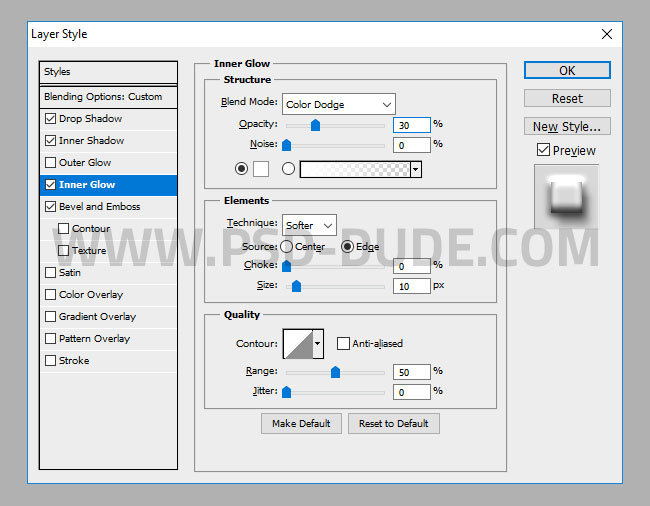
Task: Enable the Anti-aliased option
Action: click(x=343, y=344)
